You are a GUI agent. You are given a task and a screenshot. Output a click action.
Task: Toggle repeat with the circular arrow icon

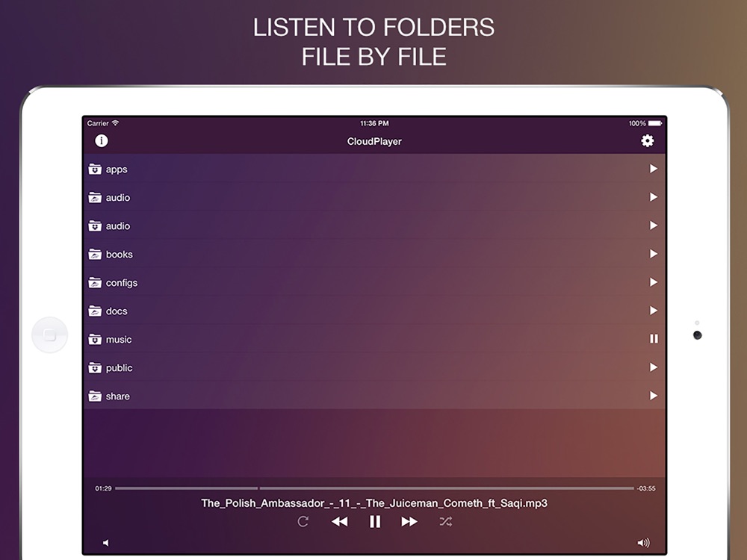tap(303, 521)
